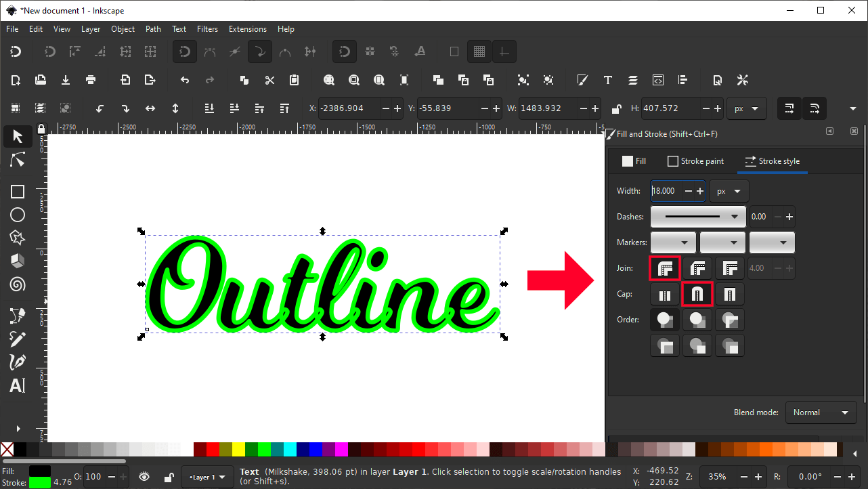Decrease stroke width with minus button
Screen dimensions: 868x489
[x=689, y=191]
